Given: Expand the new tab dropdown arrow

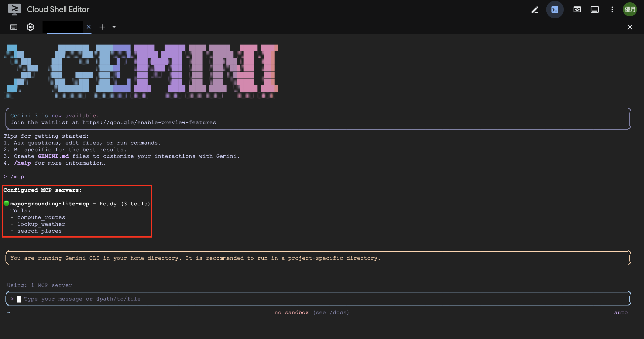Looking at the screenshot, I should [x=114, y=27].
